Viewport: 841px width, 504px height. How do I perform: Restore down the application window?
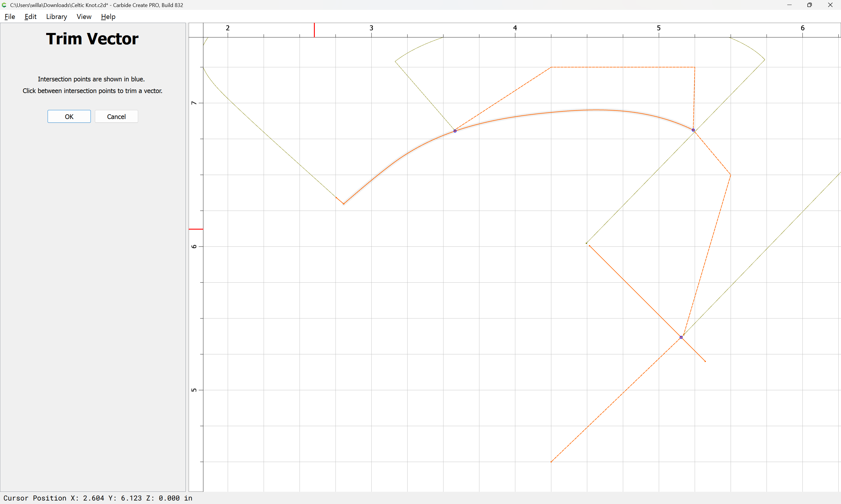click(x=809, y=5)
